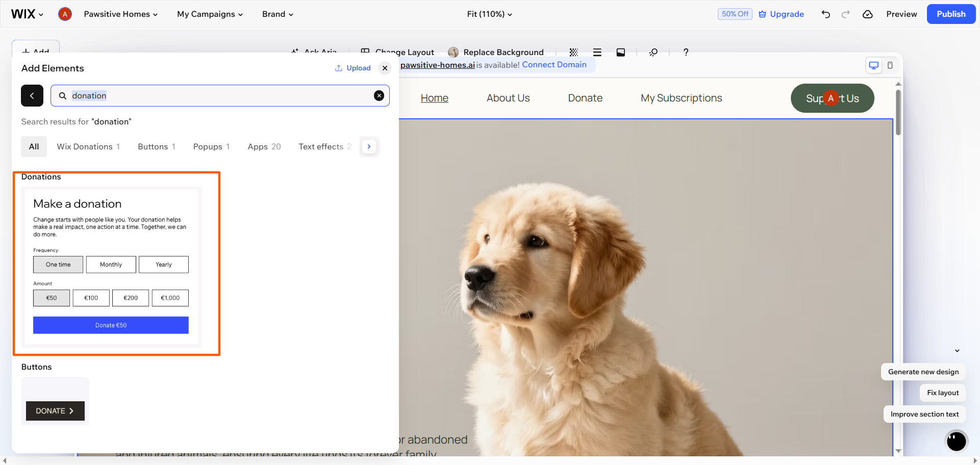
Task: Switch to mobile view
Action: [x=890, y=65]
